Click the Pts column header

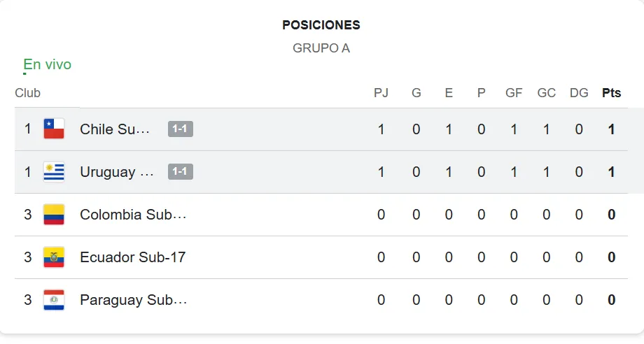[611, 93]
